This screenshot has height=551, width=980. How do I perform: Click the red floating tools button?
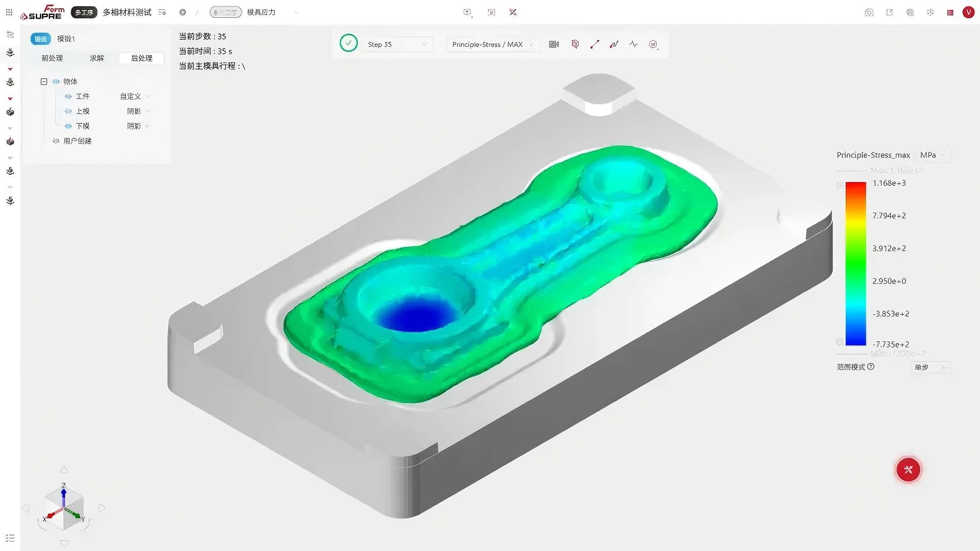(908, 469)
